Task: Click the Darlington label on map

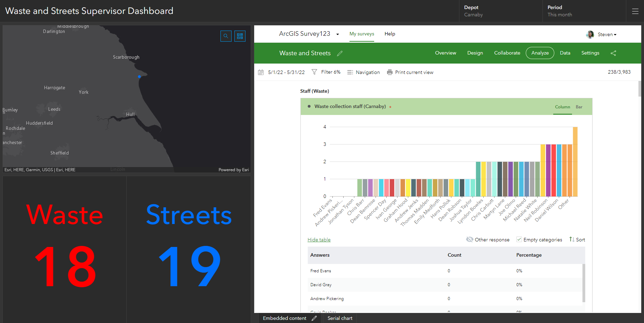Action: pos(54,32)
